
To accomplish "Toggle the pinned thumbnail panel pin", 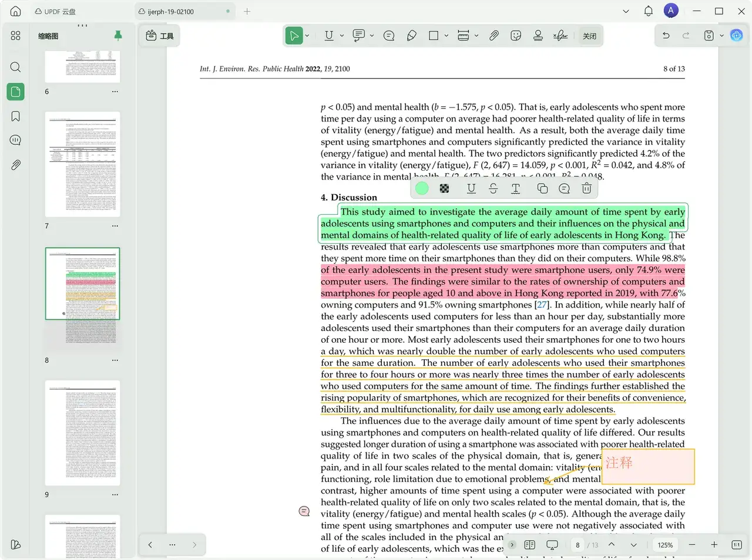I will 118,35.
